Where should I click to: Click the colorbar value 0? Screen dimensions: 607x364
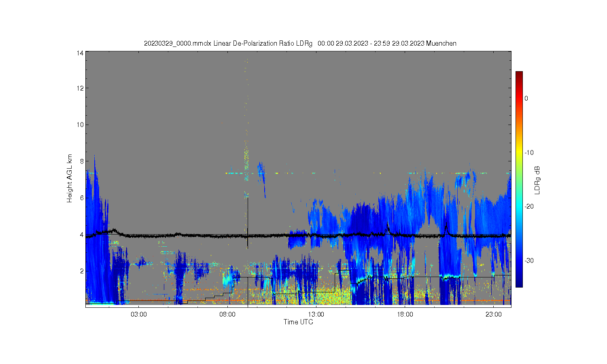click(526, 98)
